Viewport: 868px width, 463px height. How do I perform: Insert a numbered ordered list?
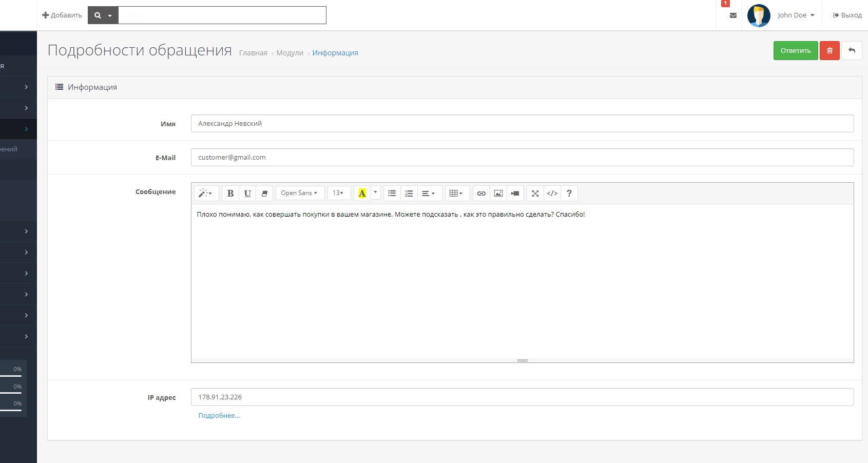pyautogui.click(x=409, y=194)
